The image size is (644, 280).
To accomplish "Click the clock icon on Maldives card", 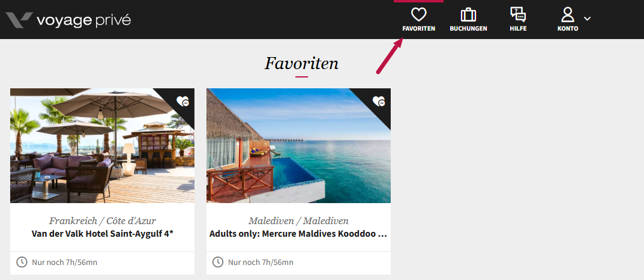I will (x=218, y=262).
